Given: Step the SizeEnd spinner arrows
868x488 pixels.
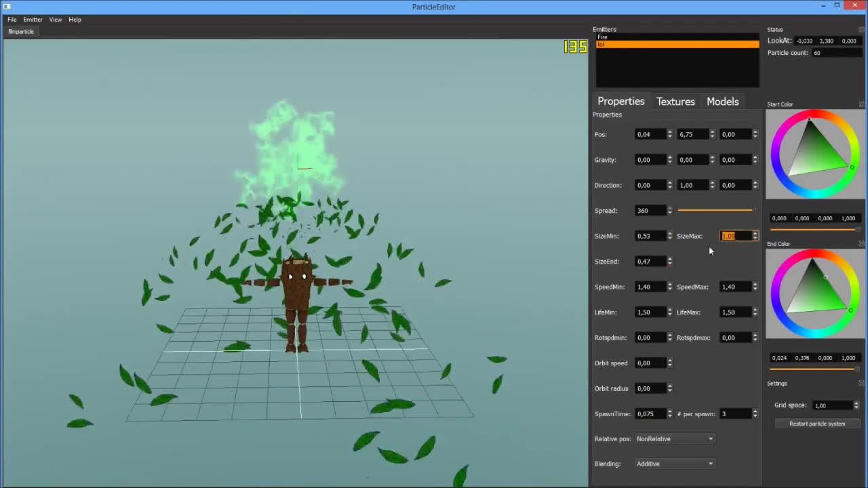Looking at the screenshot, I should 670,262.
